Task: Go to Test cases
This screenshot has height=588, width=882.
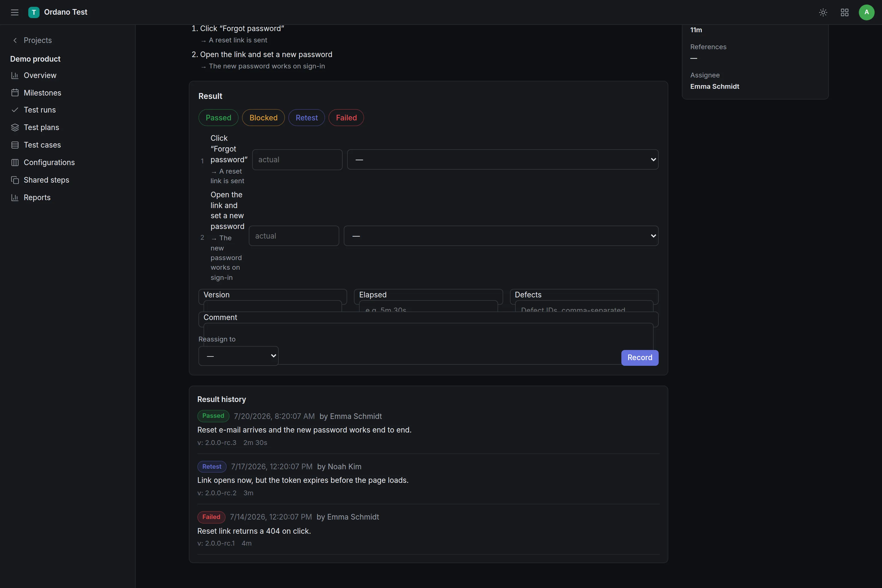Action: tap(42, 145)
